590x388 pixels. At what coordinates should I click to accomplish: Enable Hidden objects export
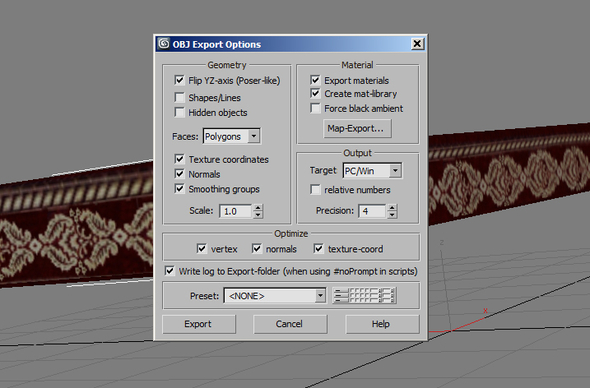click(x=179, y=112)
